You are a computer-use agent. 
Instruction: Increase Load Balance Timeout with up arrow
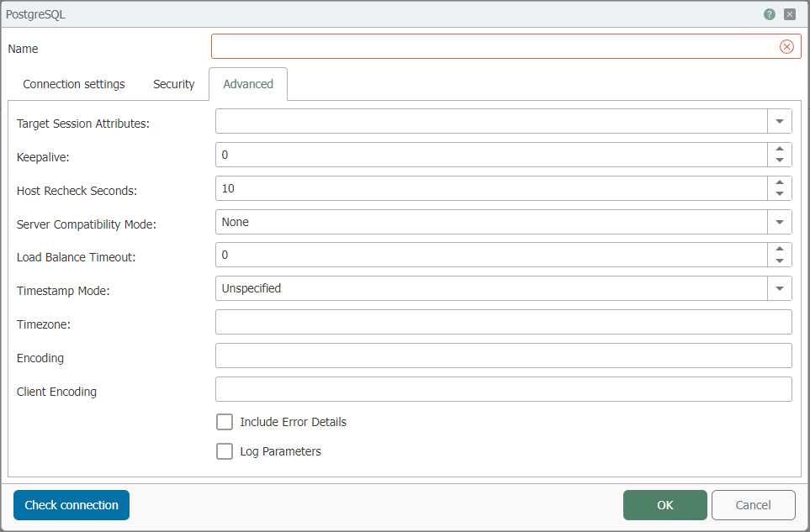click(780, 249)
